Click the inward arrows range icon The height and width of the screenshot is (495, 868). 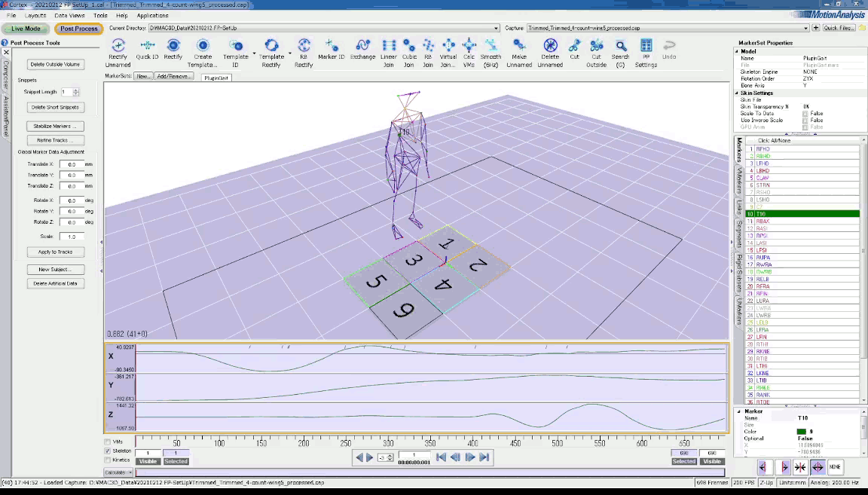(800, 467)
